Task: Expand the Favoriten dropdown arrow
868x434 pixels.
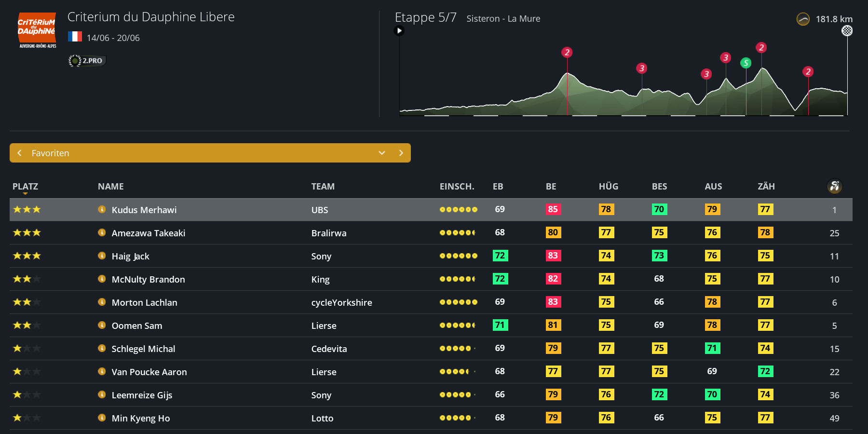Action: pyautogui.click(x=382, y=153)
